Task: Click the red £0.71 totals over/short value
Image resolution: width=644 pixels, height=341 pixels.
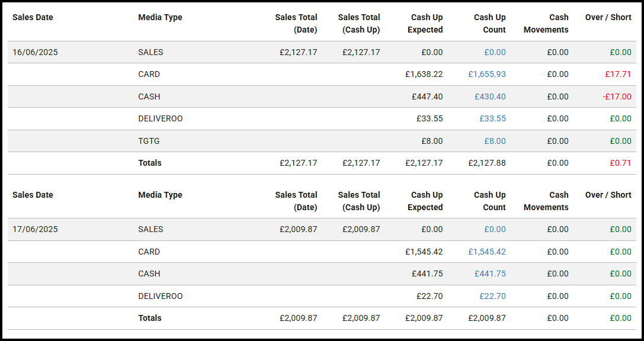Action: [620, 163]
